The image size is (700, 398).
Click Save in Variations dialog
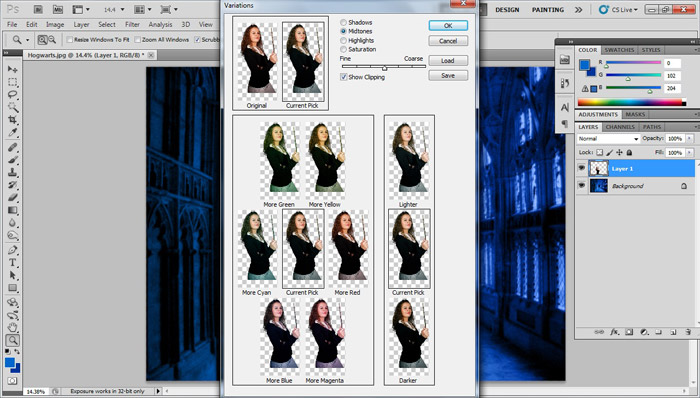click(x=448, y=75)
